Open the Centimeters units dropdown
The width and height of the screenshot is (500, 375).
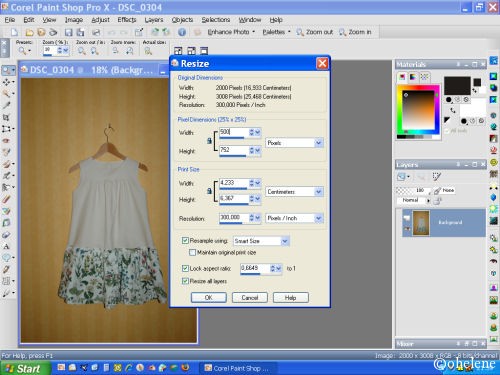(x=318, y=192)
